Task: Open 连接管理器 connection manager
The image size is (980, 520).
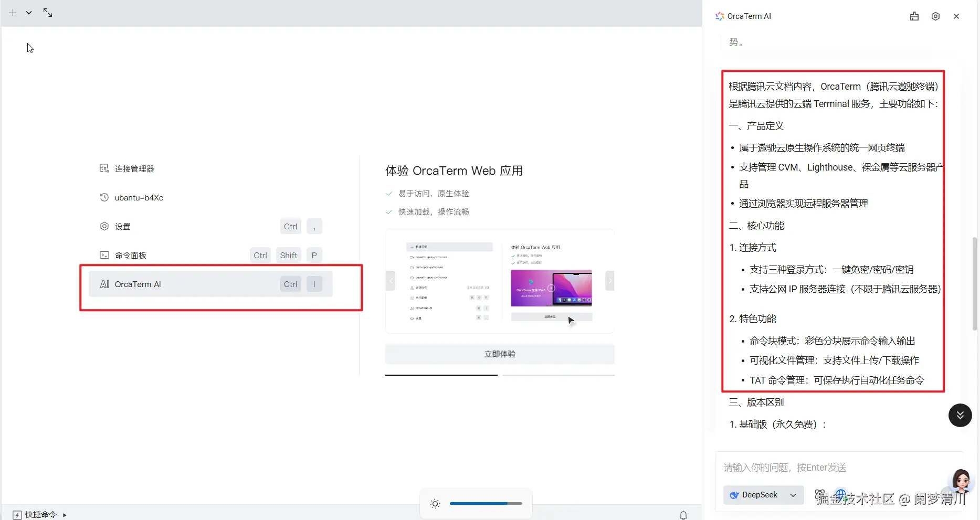Action: point(210,168)
